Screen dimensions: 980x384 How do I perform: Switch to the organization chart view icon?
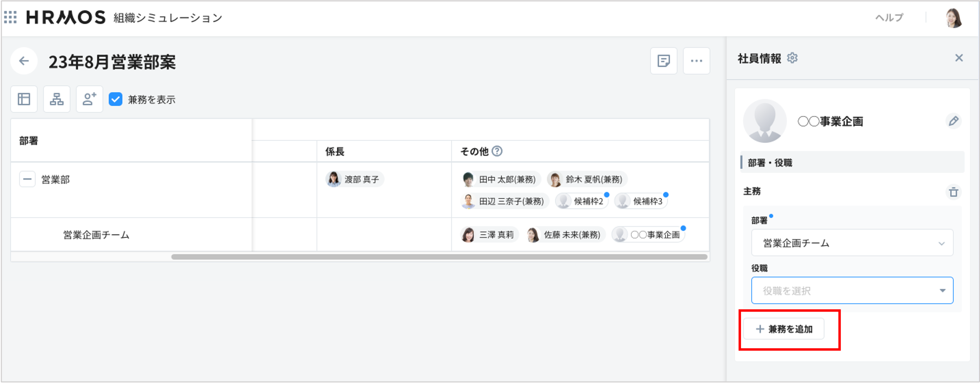coord(56,99)
